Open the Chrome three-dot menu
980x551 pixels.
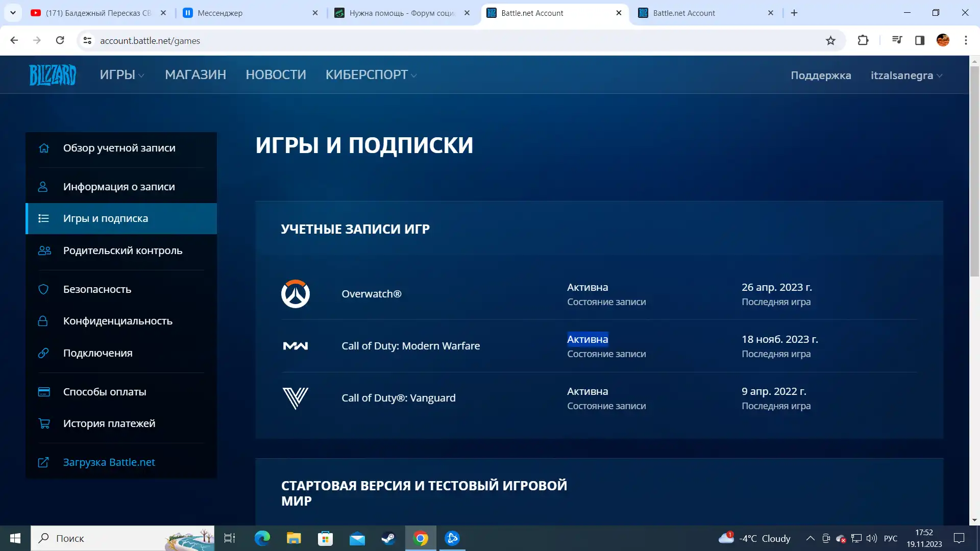(x=966, y=40)
